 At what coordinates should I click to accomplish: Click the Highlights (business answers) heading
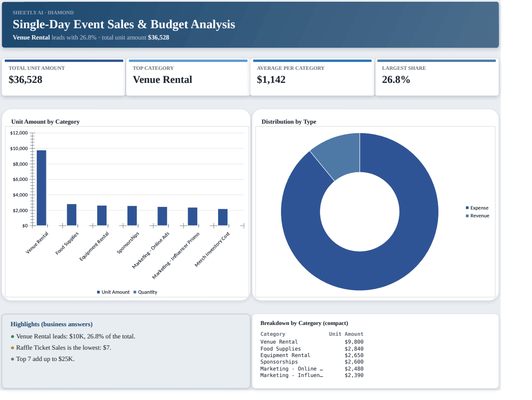point(52,324)
